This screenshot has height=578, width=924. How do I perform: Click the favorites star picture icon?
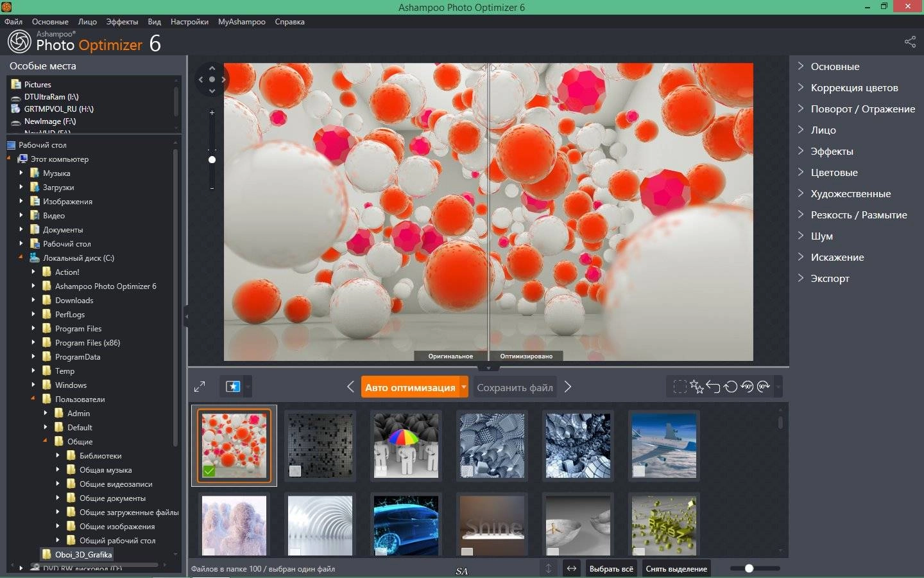233,387
